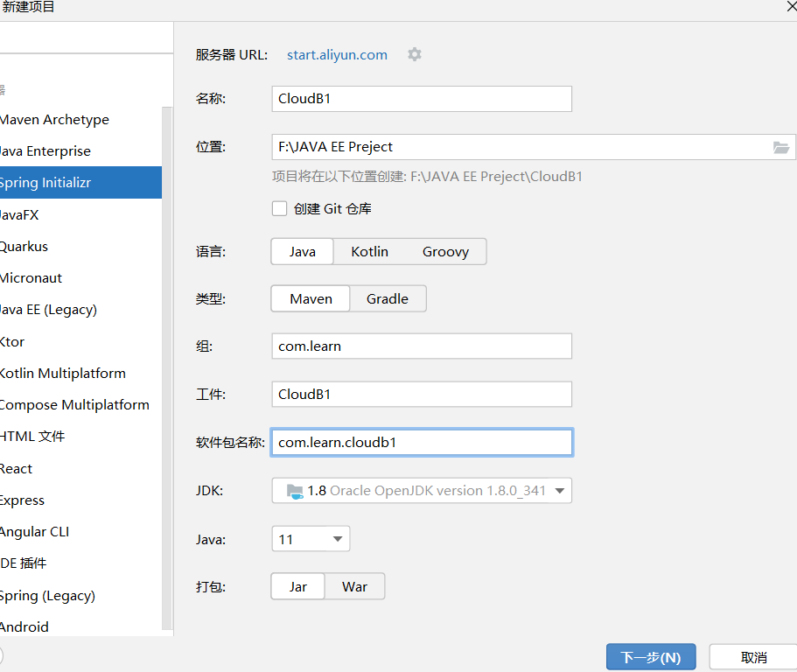Choose Quarkus from the generator list
Screen dimensions: 797x672
[24, 246]
